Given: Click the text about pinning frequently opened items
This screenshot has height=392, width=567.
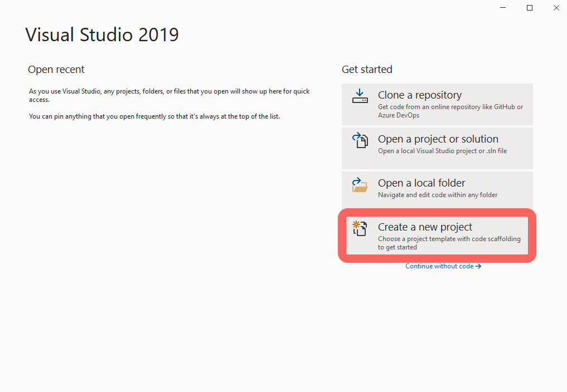Looking at the screenshot, I should 154,116.
